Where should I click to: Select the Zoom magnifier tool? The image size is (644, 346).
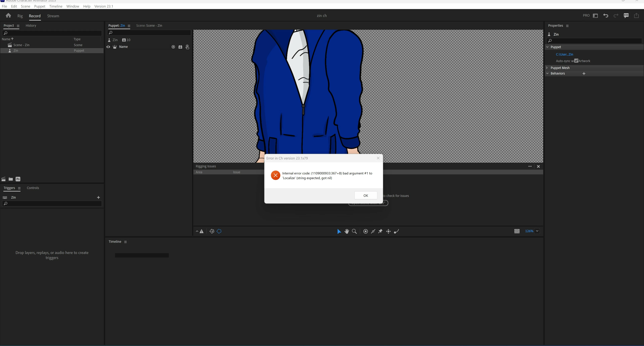point(354,231)
